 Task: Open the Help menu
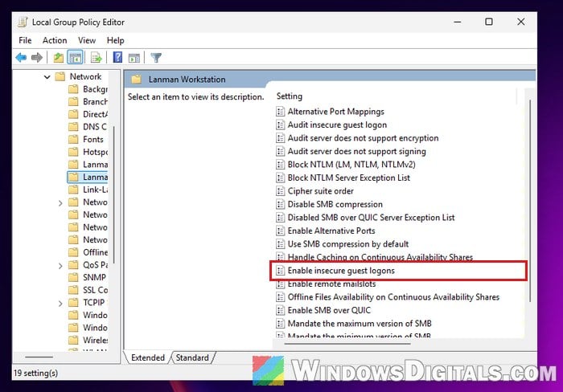point(115,40)
